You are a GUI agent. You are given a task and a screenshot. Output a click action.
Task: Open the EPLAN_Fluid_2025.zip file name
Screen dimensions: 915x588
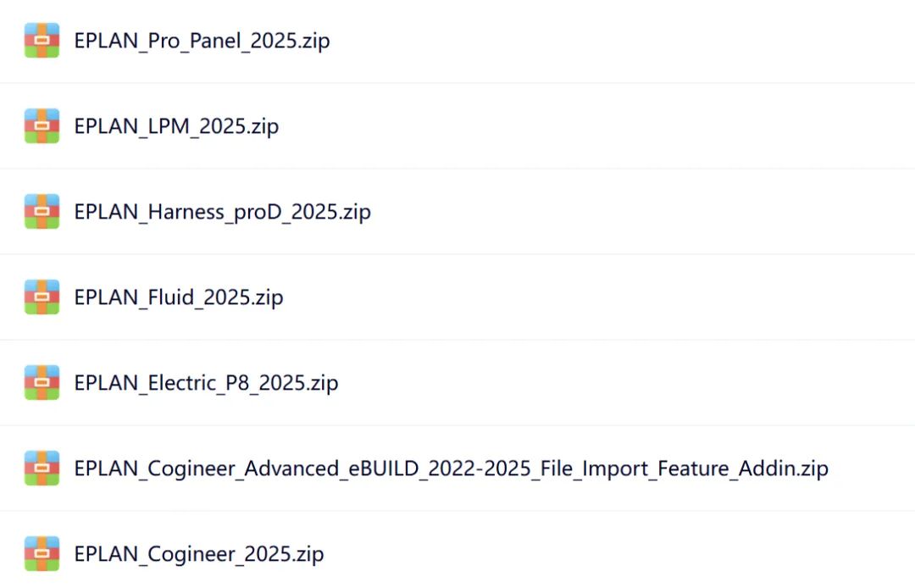[x=179, y=297]
